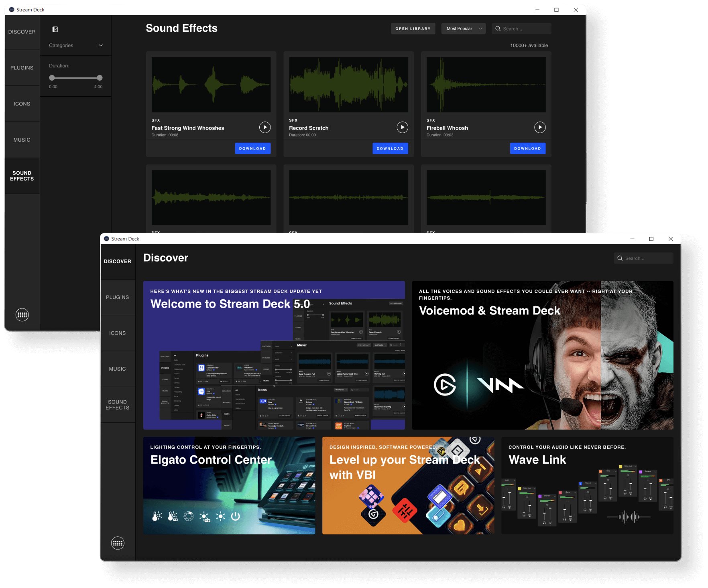Select the Icons tab in Discover window
The height and width of the screenshot is (588, 708).
118,333
